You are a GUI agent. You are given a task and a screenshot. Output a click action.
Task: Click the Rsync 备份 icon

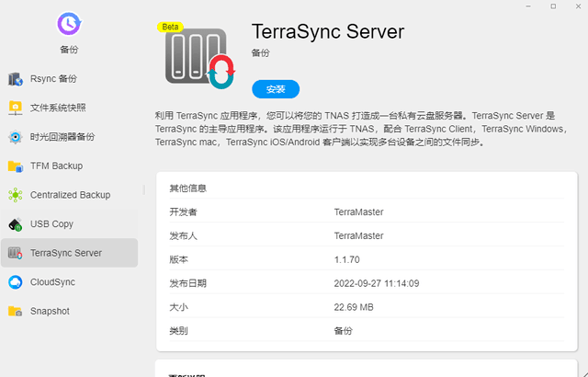tap(16, 79)
